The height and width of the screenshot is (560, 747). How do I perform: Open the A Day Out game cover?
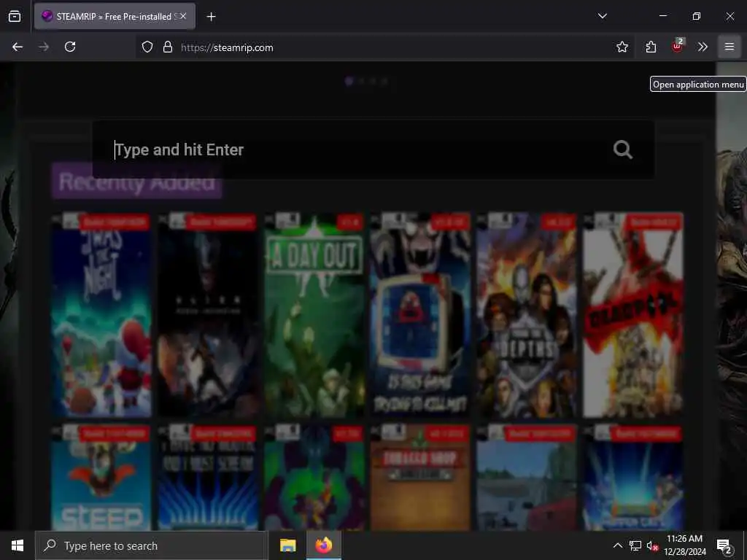pyautogui.click(x=314, y=315)
